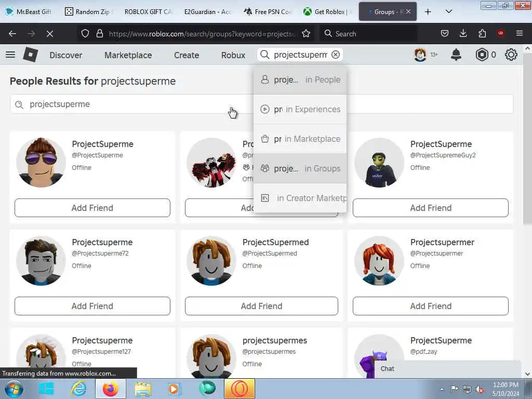Search projectsuperme in Creator Marketplace
This screenshot has height=399, width=532.
point(300,198)
